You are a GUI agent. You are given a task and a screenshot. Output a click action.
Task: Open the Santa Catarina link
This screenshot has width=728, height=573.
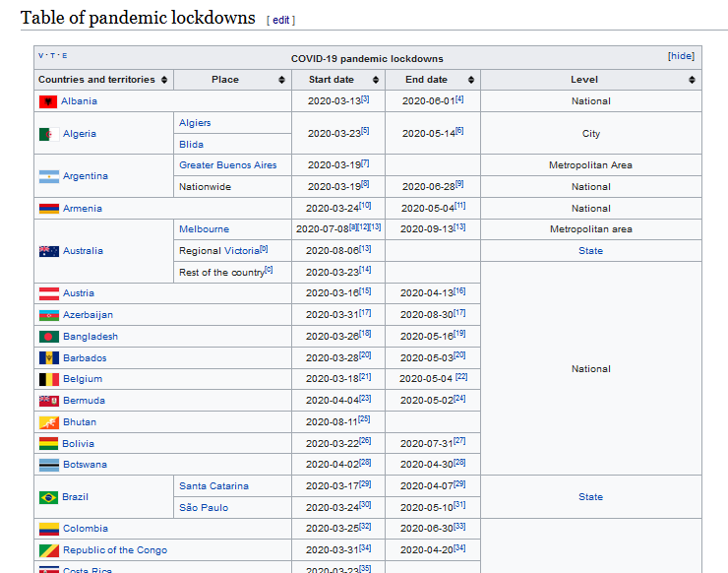[x=214, y=485]
